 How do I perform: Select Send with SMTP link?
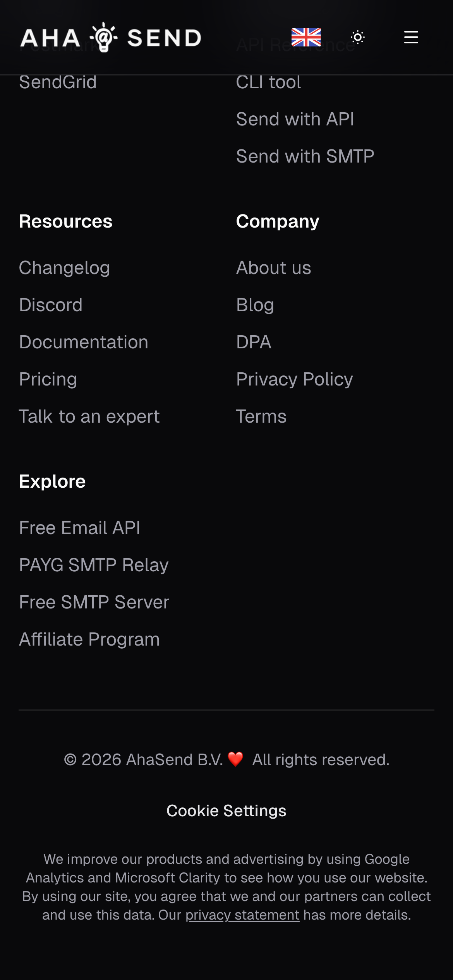305,156
